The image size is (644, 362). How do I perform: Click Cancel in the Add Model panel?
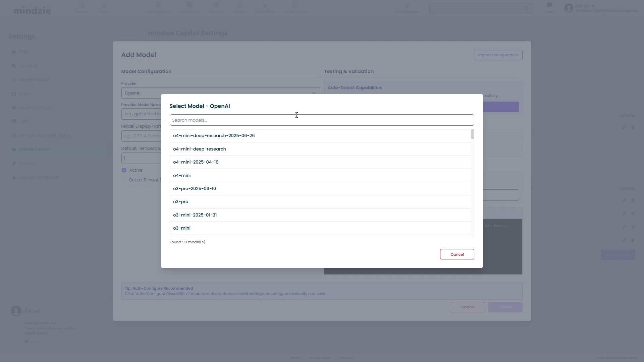pos(468,307)
